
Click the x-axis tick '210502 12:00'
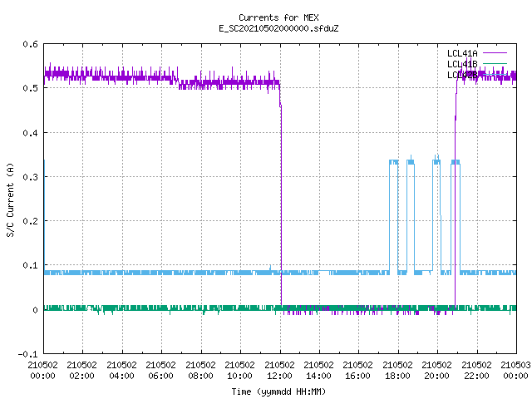click(x=279, y=370)
